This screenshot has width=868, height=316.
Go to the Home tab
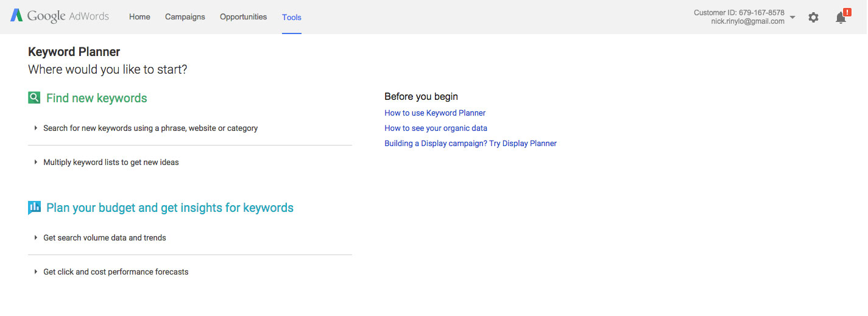(139, 17)
